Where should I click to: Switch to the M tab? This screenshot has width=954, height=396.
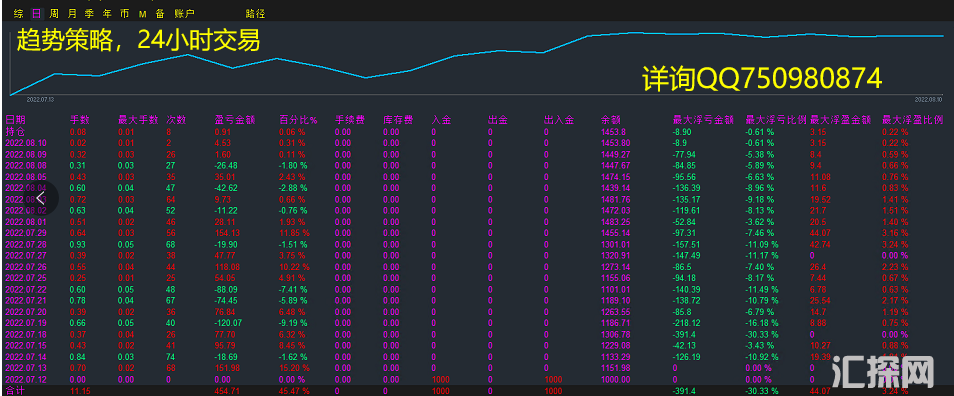pos(142,13)
